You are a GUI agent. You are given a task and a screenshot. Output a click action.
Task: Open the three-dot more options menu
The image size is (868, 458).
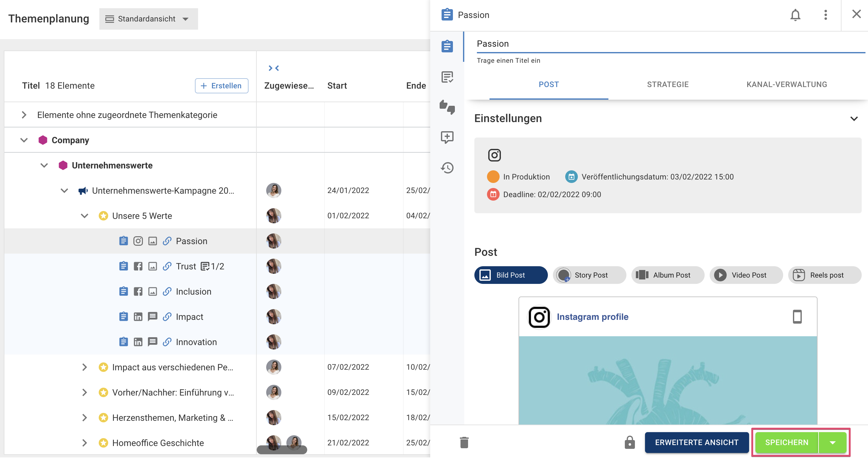(x=825, y=15)
